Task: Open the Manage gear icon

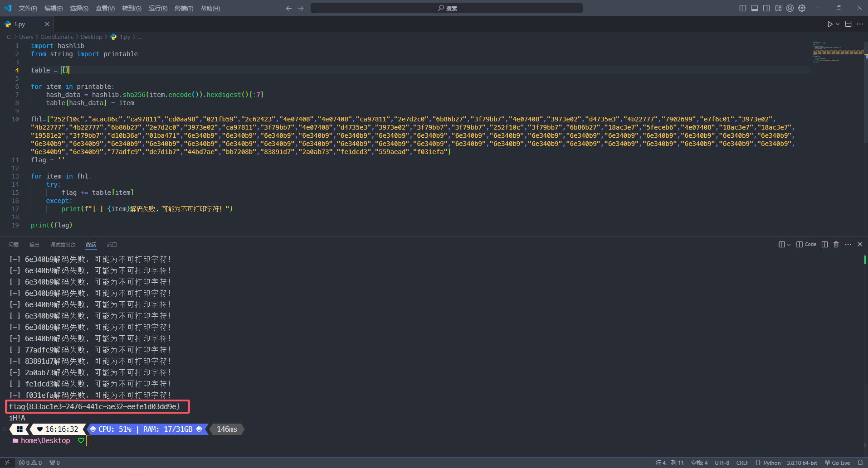Action: [802, 8]
